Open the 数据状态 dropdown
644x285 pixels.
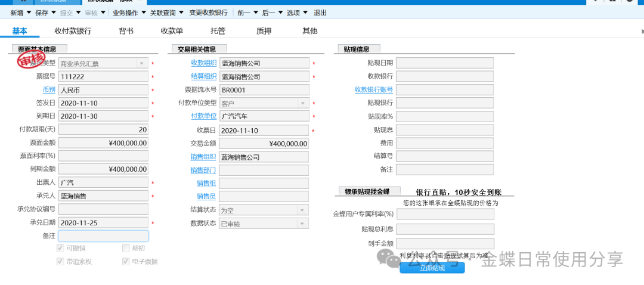303,224
